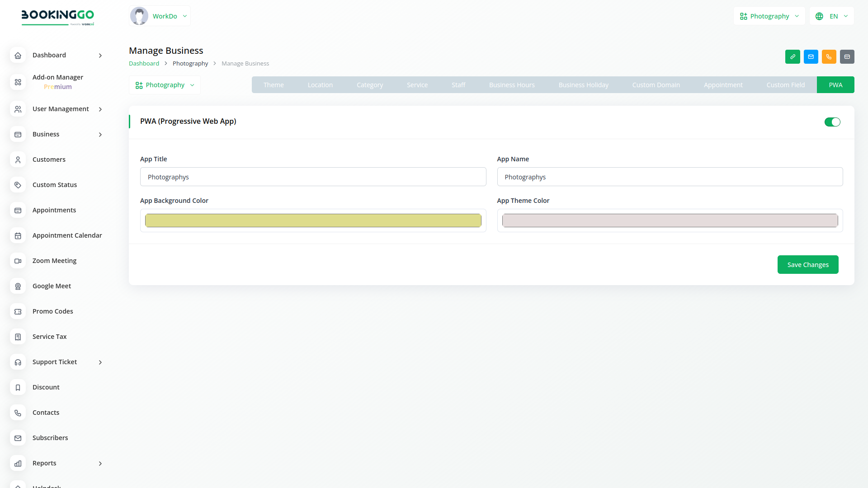This screenshot has height=488, width=868.
Task: Open the EN language dropdown
Action: pyautogui.click(x=831, y=16)
